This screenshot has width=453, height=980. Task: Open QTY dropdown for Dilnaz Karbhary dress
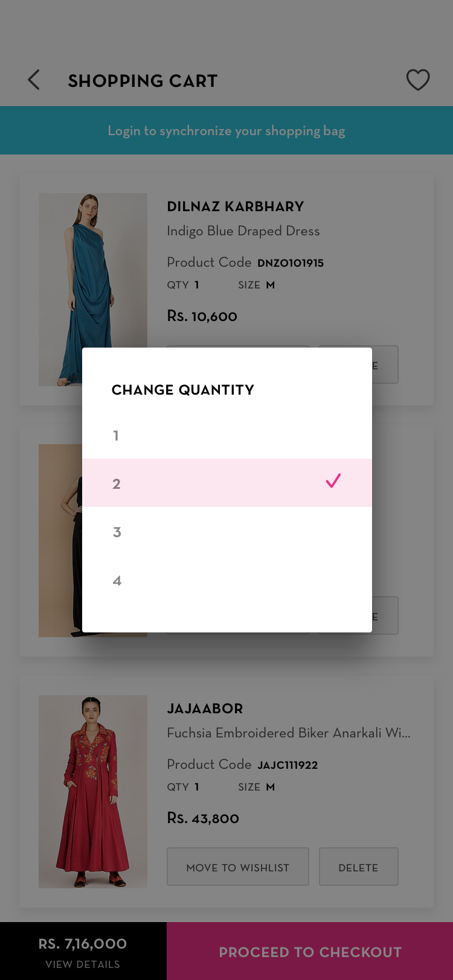click(184, 285)
